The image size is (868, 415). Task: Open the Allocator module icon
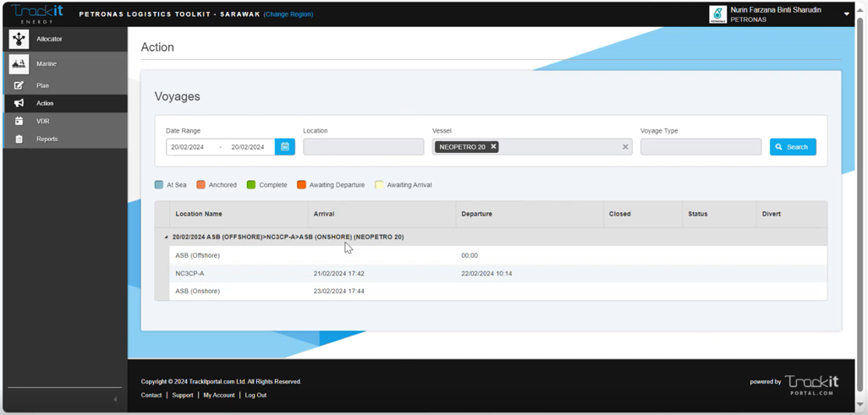pyautogui.click(x=19, y=39)
